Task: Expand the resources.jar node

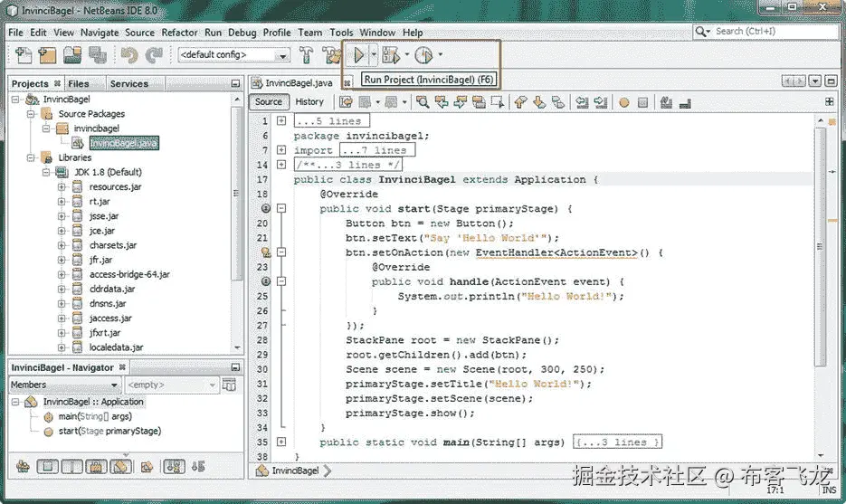Action: click(x=62, y=186)
